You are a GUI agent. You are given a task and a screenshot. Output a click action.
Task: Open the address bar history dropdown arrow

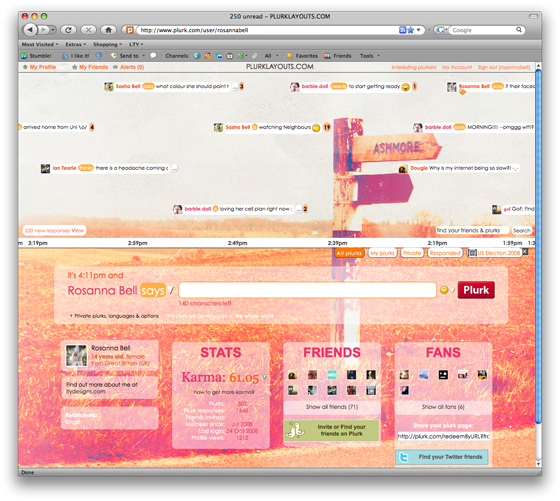coord(419,30)
